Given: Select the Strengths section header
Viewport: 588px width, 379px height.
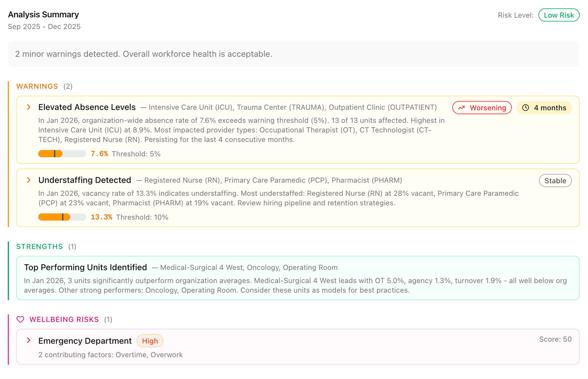Looking at the screenshot, I should coord(39,247).
